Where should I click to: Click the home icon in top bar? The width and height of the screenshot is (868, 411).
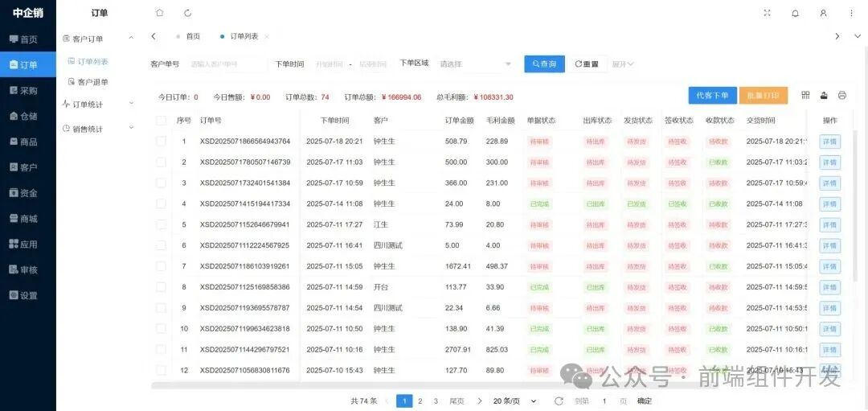tap(159, 13)
